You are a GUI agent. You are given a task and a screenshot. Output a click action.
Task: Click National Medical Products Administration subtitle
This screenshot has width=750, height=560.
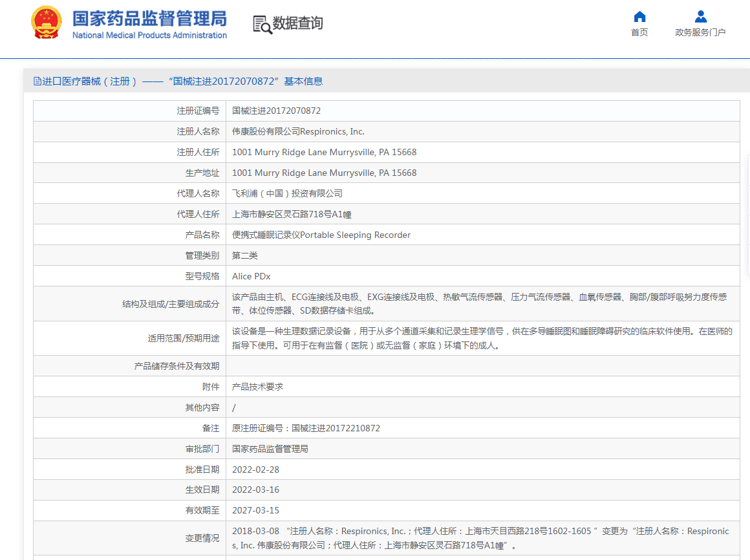click(x=150, y=35)
